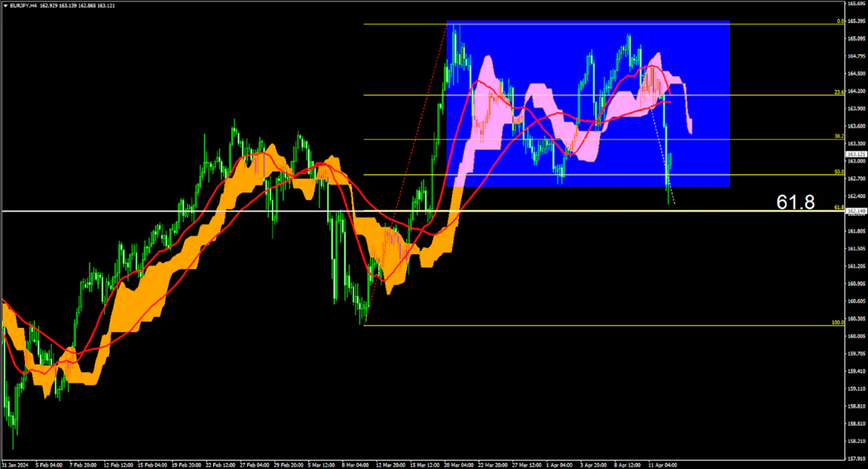This screenshot has height=469, width=868.
Task: Click the 165.695 price on the scale
Action: coord(856,4)
